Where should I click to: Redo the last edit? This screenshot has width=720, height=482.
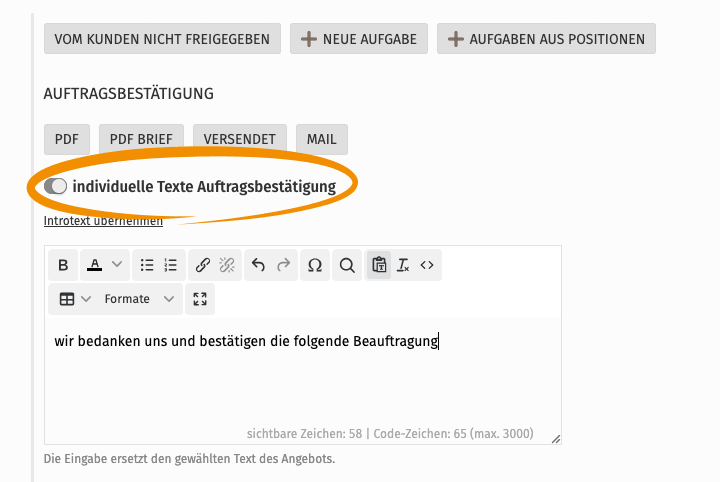click(283, 265)
